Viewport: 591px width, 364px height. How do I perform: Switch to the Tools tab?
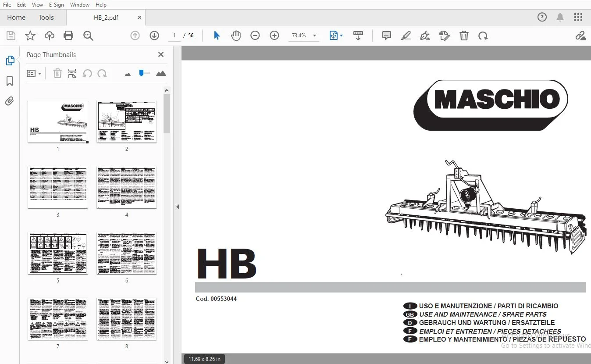click(x=46, y=18)
